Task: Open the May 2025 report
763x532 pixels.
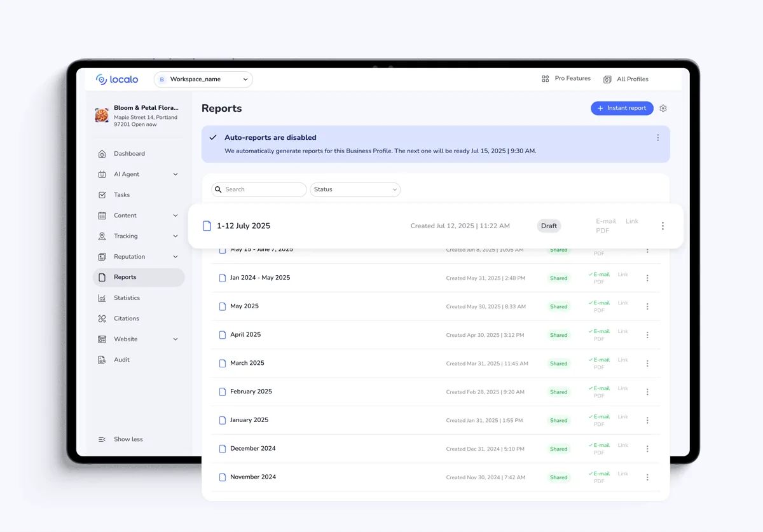Action: pos(244,306)
